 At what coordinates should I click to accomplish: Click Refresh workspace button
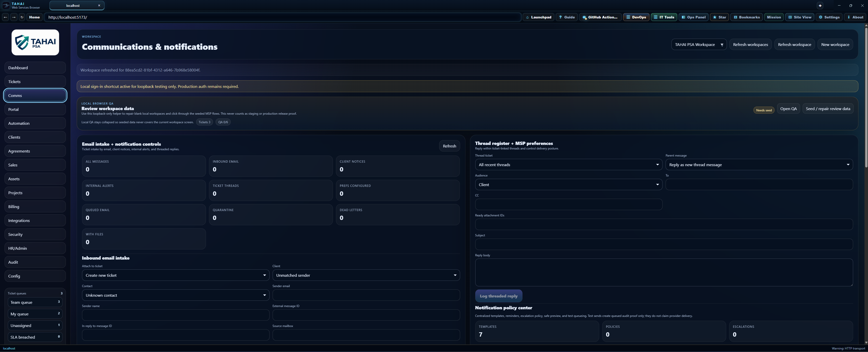[795, 44]
